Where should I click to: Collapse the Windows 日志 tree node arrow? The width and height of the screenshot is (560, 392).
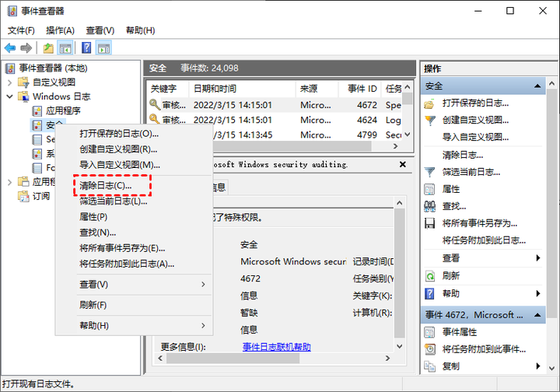pyautogui.click(x=9, y=96)
